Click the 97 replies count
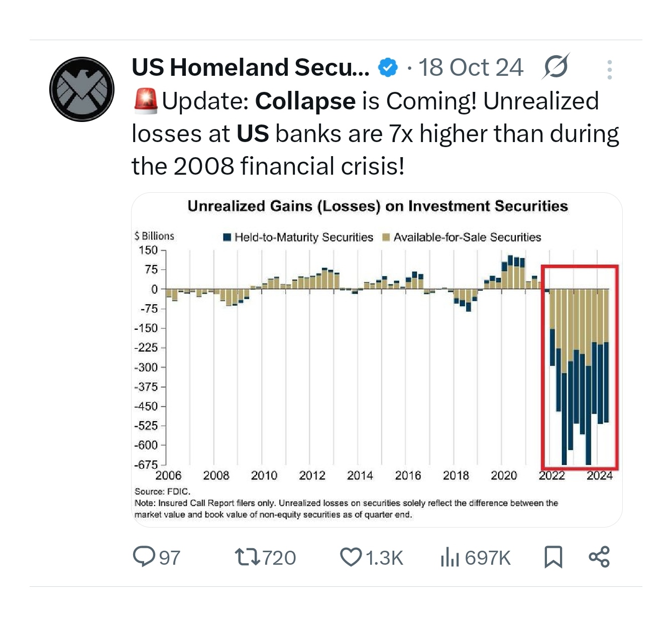Screen dimensions: 672x628 coord(170,558)
